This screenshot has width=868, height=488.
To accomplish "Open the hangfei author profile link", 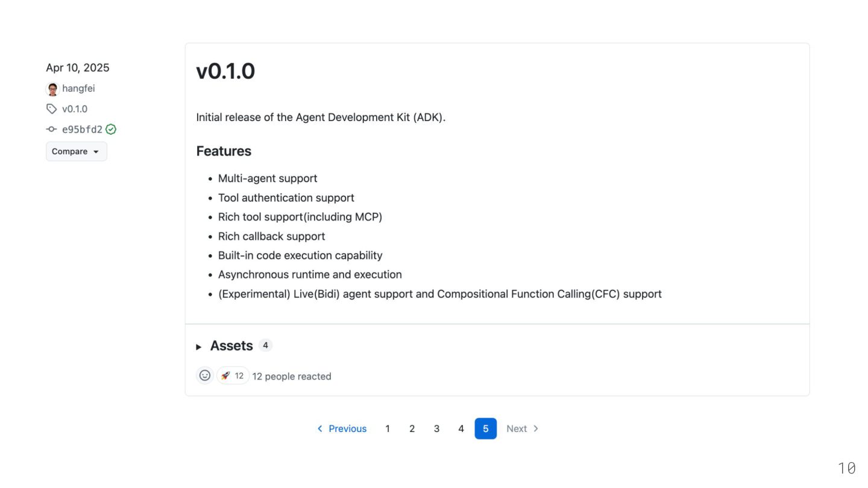I will click(78, 89).
